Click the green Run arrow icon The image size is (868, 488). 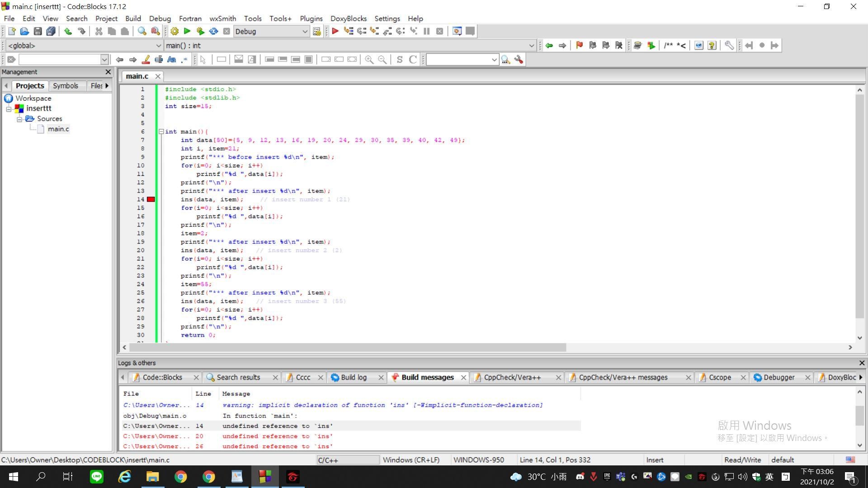coord(187,31)
